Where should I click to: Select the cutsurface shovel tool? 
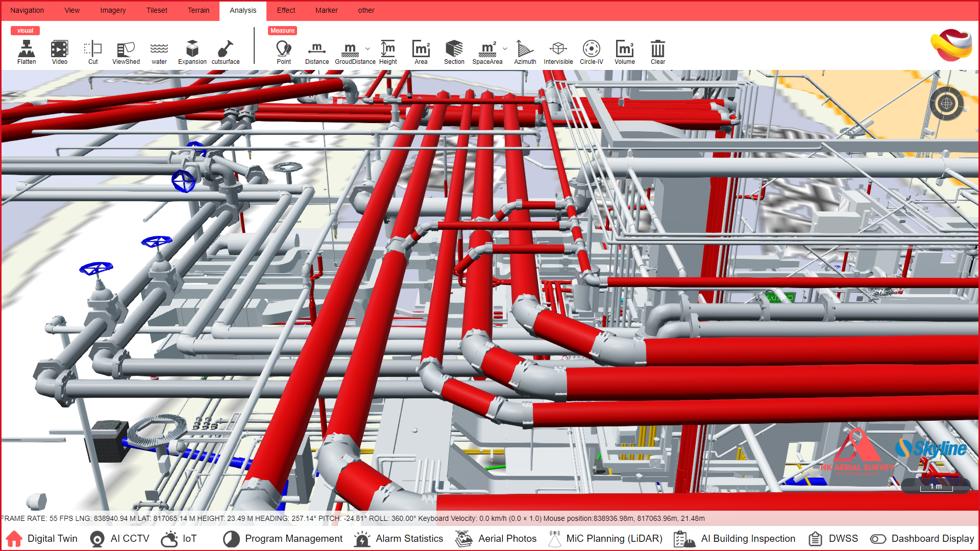click(225, 52)
